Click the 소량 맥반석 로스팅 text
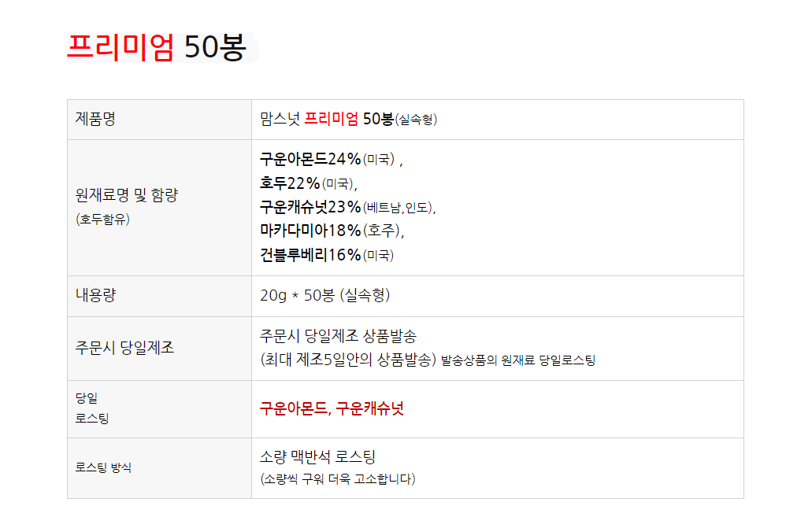The image size is (812, 528). 317,457
